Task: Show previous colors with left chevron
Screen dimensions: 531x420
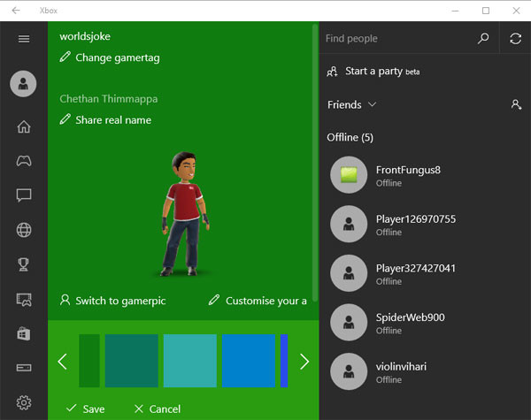Action: [x=63, y=362]
